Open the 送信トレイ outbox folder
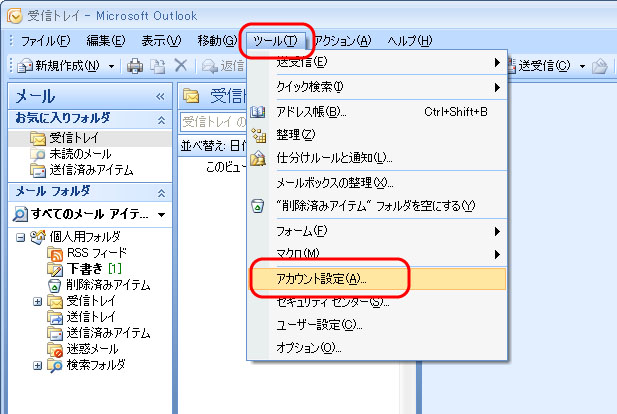This screenshot has width=617, height=414. click(91, 317)
